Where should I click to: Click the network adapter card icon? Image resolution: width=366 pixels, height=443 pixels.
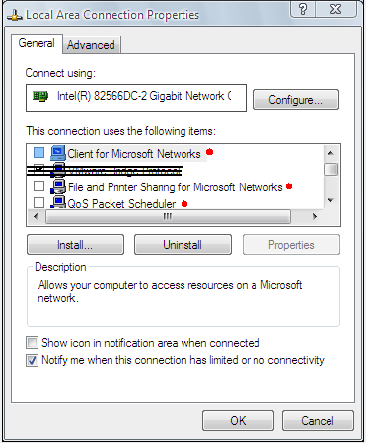pos(41,96)
